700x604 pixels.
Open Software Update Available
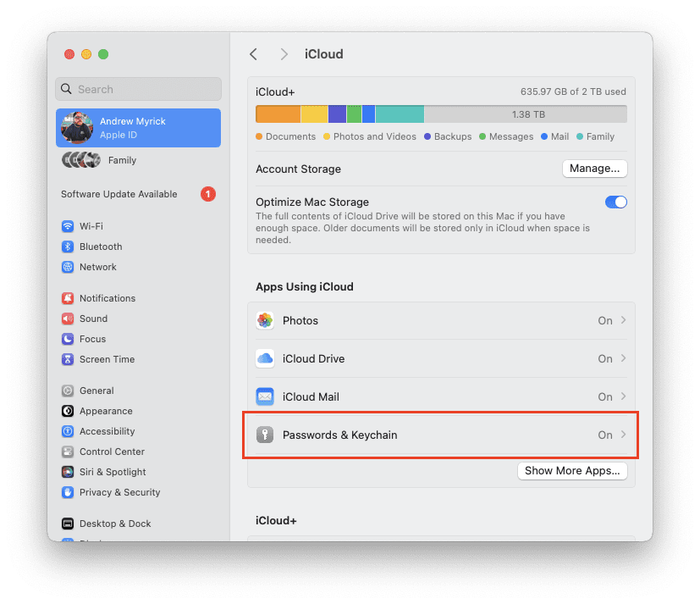(x=139, y=194)
